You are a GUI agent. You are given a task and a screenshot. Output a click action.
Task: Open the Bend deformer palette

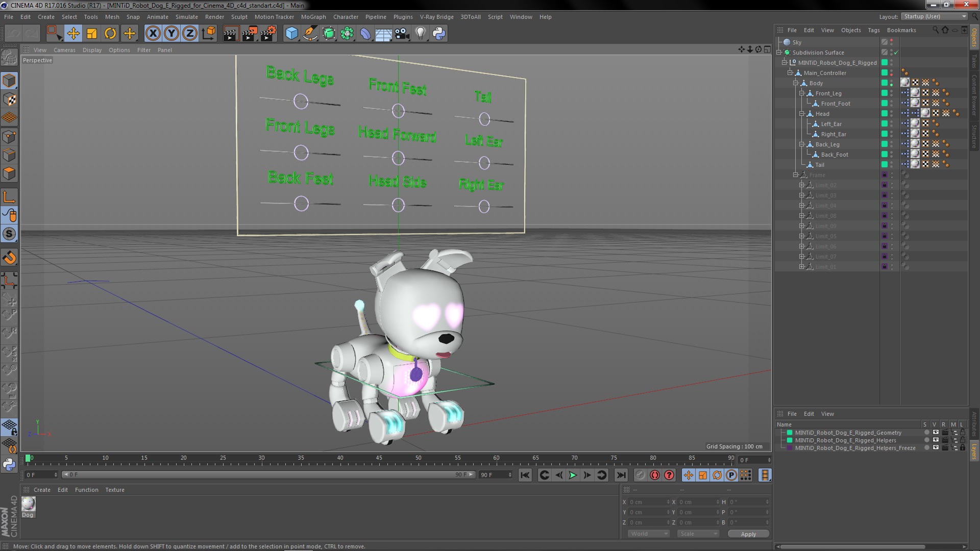pyautogui.click(x=365, y=34)
